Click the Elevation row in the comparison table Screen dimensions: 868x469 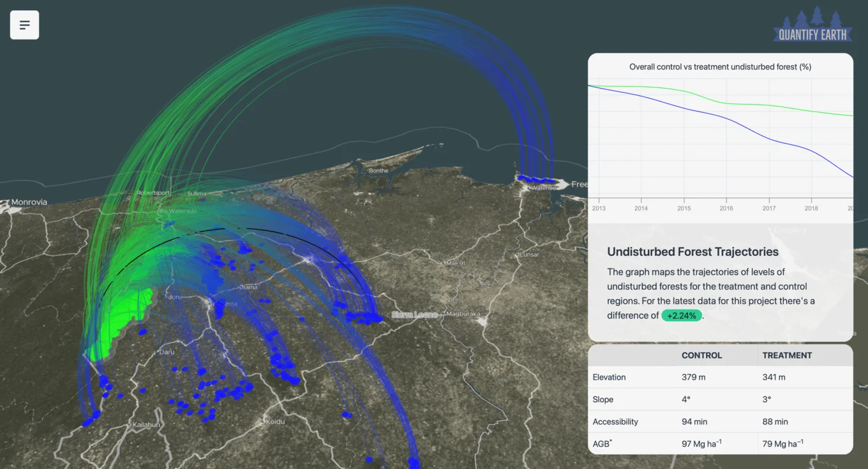609,377
